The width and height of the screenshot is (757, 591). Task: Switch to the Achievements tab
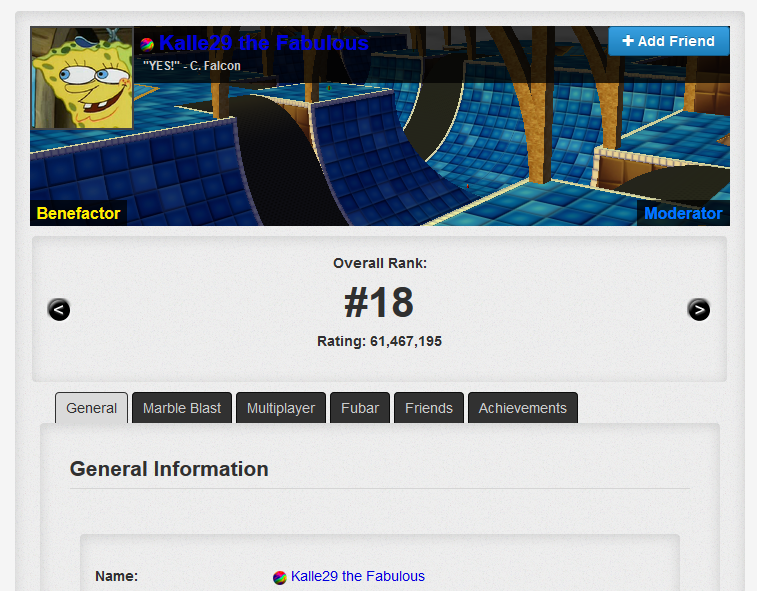[522, 408]
